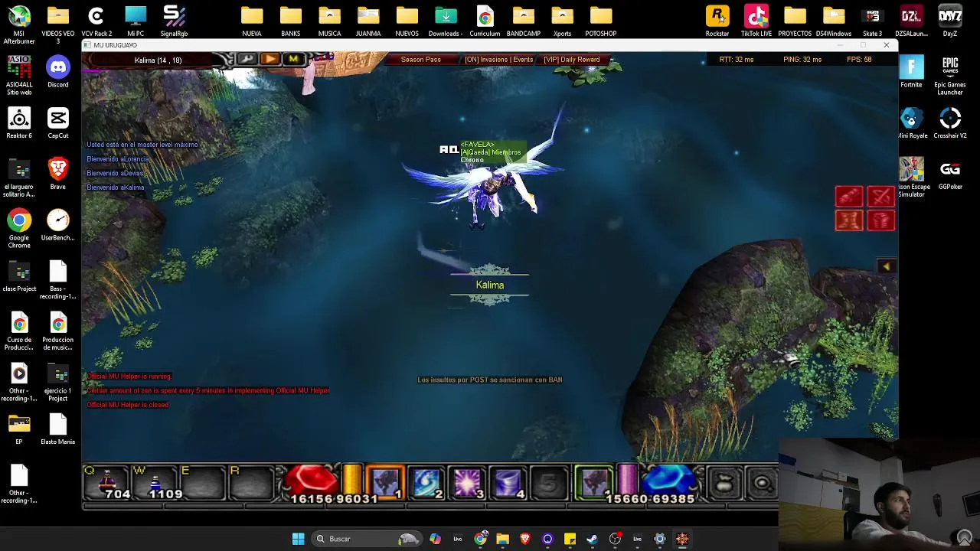Screen dimensions: 980x551
Task: Open VIP Daily Reward tab
Action: point(571,60)
